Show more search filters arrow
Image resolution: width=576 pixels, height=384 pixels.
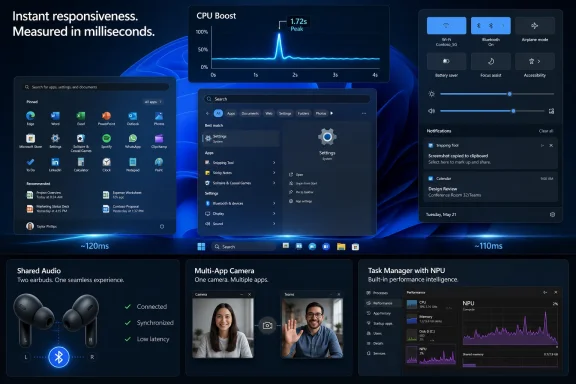click(332, 113)
